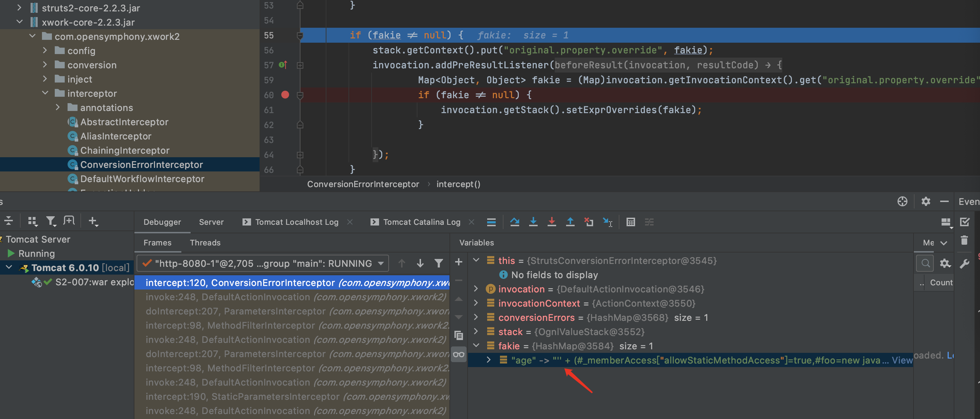Viewport: 980px width, 419px height.
Task: Select the Threads tab
Action: pos(205,243)
